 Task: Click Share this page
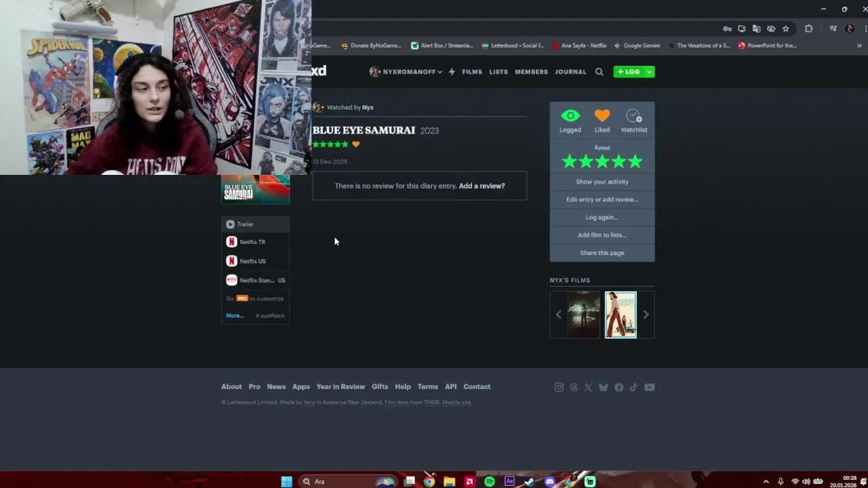(x=602, y=253)
